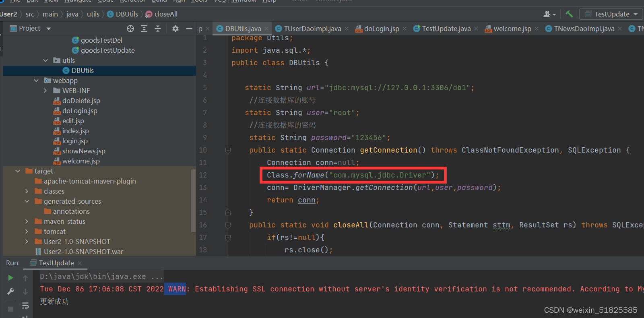Rerun TestUpdate with green play icon
Screen dimensions: 644x318
click(11, 278)
